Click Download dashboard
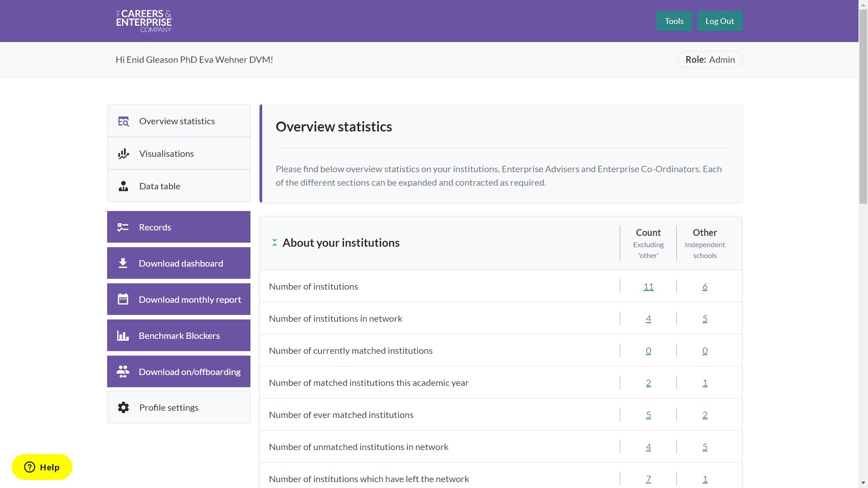Image resolution: width=868 pixels, height=488 pixels. pos(179,263)
